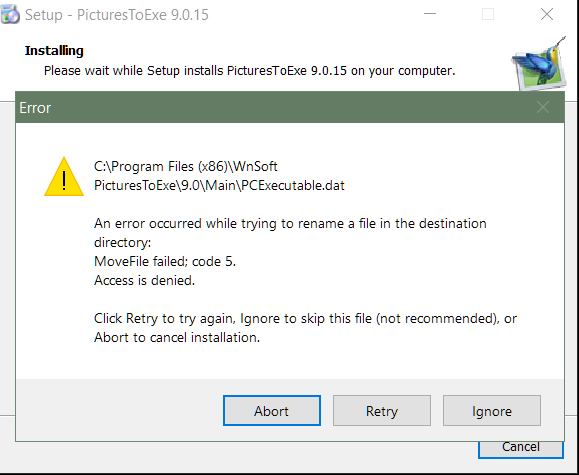The image size is (579, 475).
Task: Close the PicturesToExe Setup window
Action: tap(547, 14)
